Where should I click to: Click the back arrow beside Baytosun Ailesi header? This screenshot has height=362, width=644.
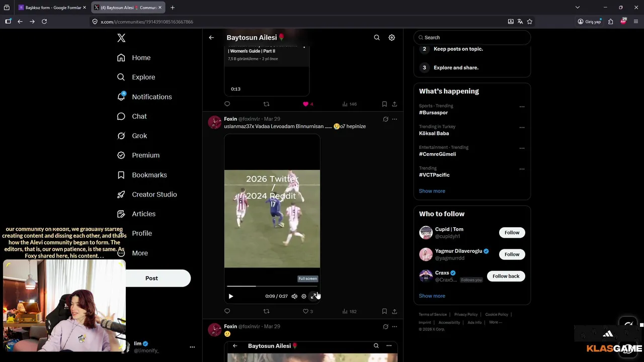pos(211,38)
